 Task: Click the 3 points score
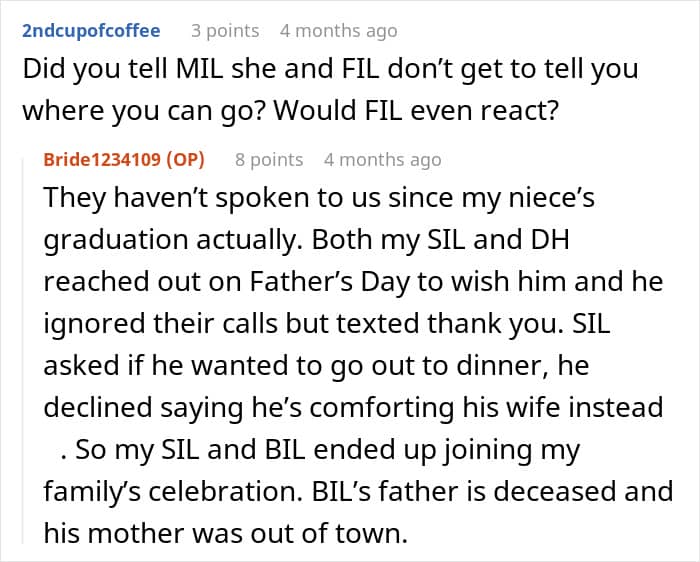224,31
